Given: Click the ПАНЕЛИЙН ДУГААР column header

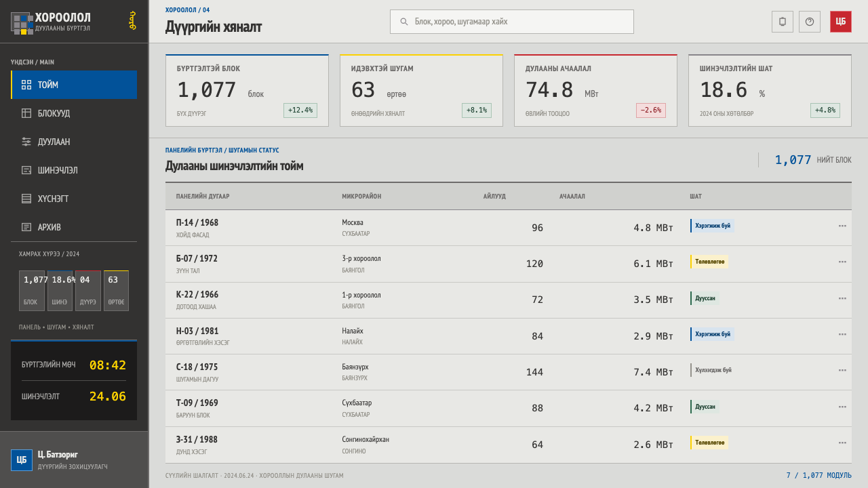Looking at the screenshot, I should point(203,197).
